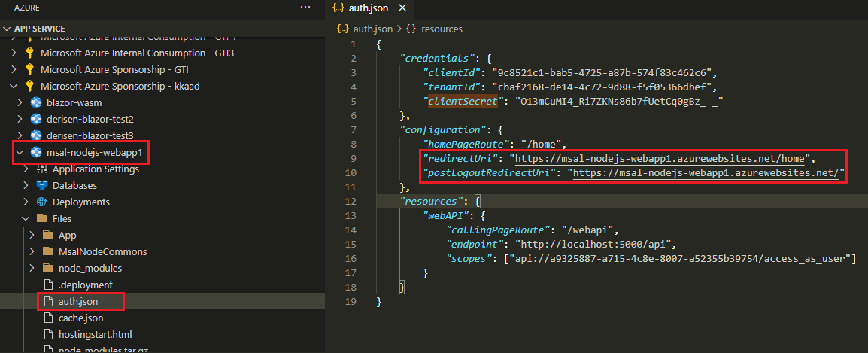The width and height of the screenshot is (868, 353).
Task: Click the Files folder icon
Action: (42, 218)
